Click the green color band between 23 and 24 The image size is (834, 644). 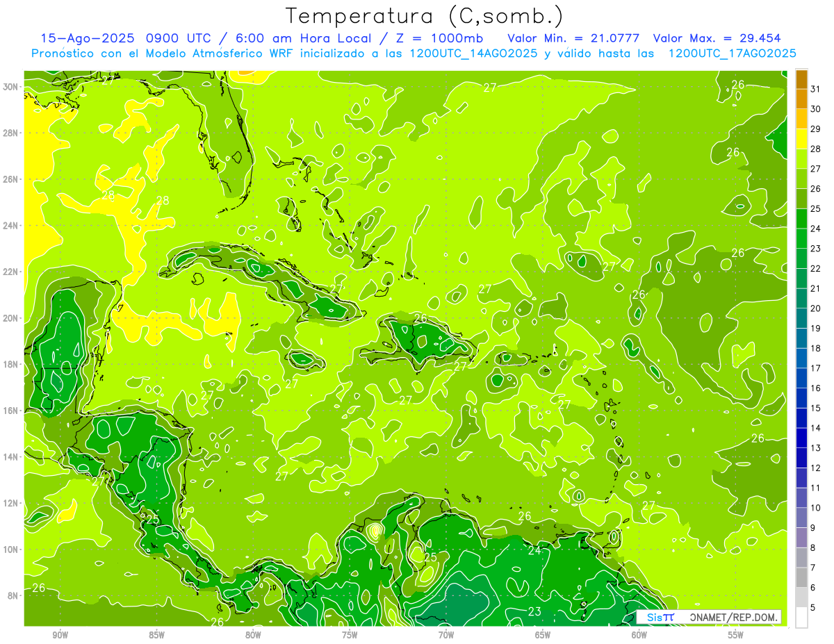(x=801, y=239)
